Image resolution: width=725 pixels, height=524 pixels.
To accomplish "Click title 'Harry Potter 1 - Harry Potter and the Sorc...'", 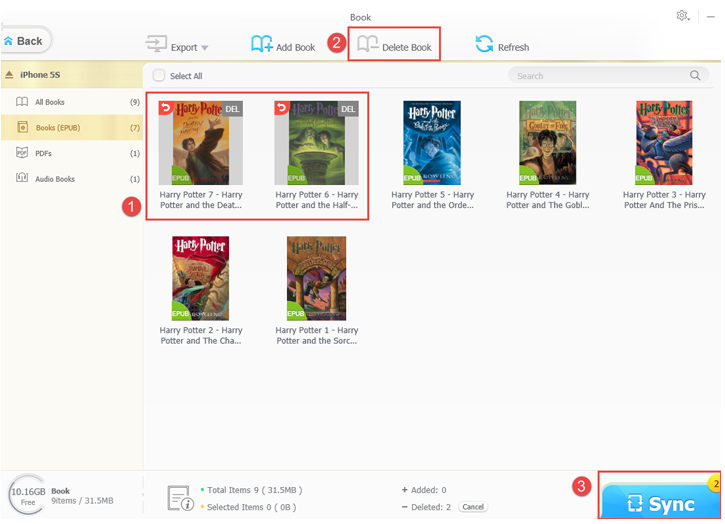I will 316,335.
